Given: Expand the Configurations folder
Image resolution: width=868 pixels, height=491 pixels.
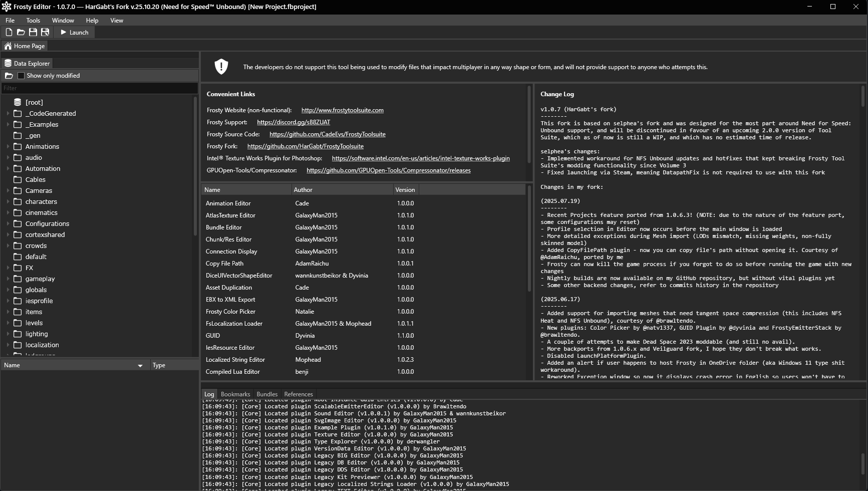Looking at the screenshot, I should pyautogui.click(x=8, y=223).
